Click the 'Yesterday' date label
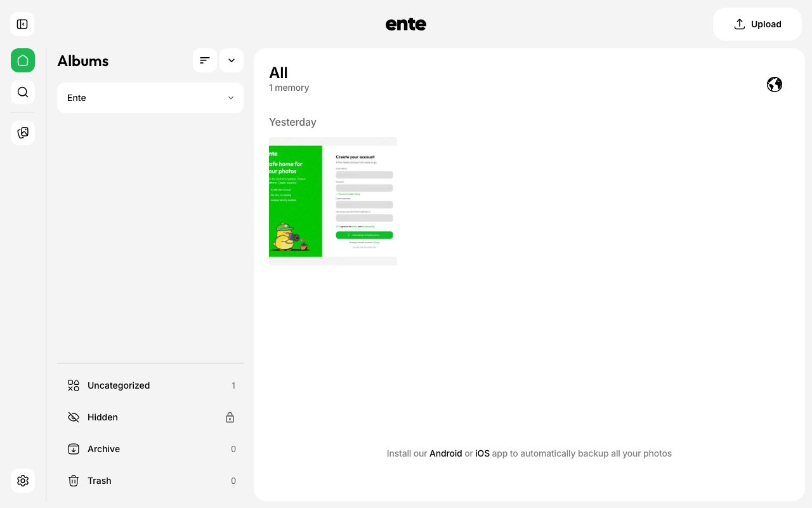812x508 pixels. click(292, 122)
